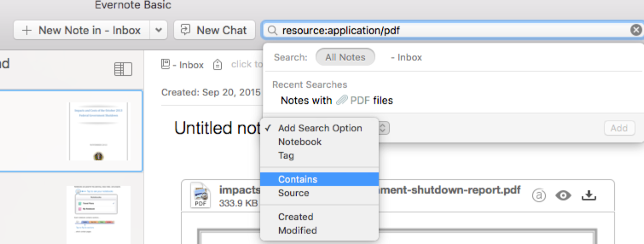Click the 333.9 KB file size text
Screen dimensions: 644x244
click(239, 203)
